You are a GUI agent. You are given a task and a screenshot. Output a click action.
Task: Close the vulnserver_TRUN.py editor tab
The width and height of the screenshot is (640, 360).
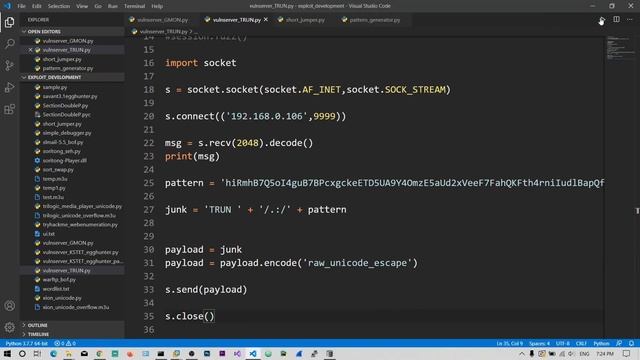click(x=266, y=20)
